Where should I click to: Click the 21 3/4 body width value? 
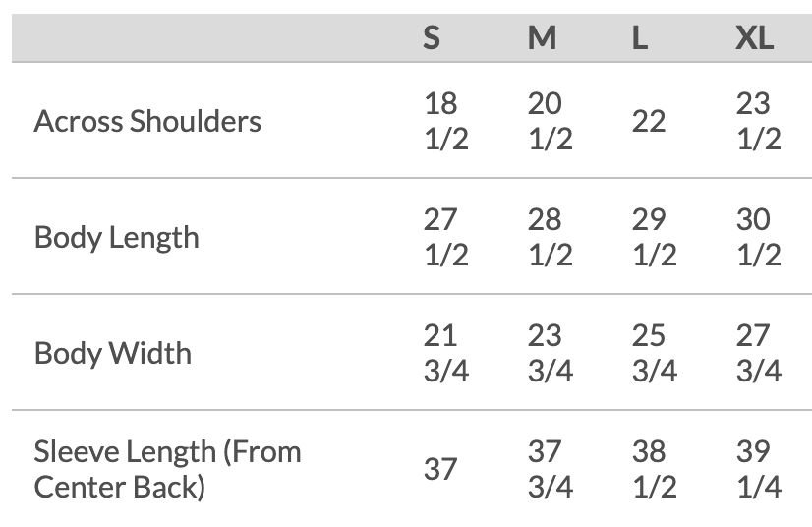[446, 353]
